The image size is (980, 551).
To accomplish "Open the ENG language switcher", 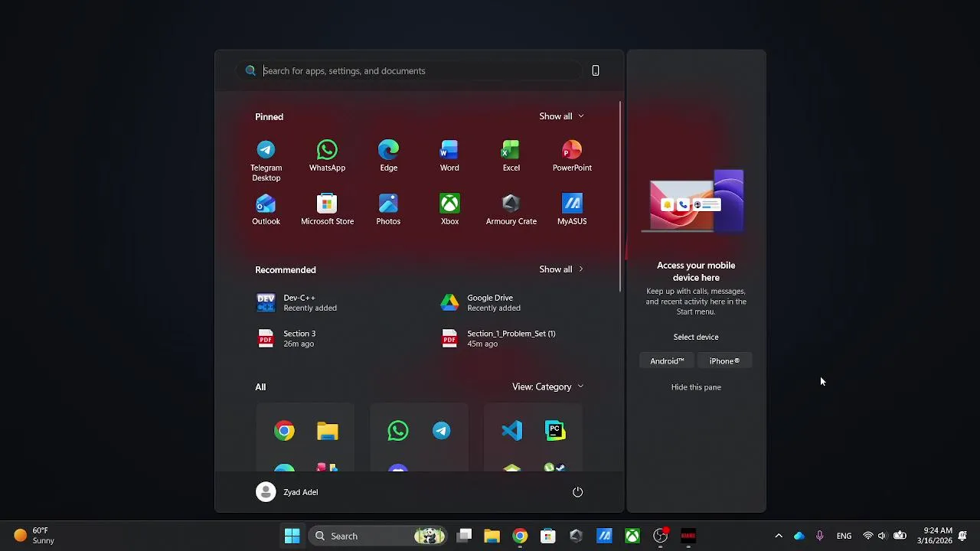I will (844, 536).
